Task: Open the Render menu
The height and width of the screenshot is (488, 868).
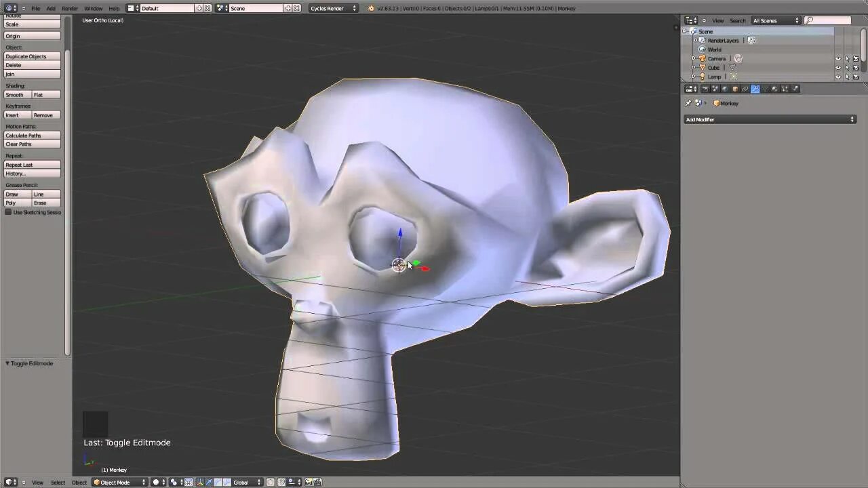Action: 70,8
